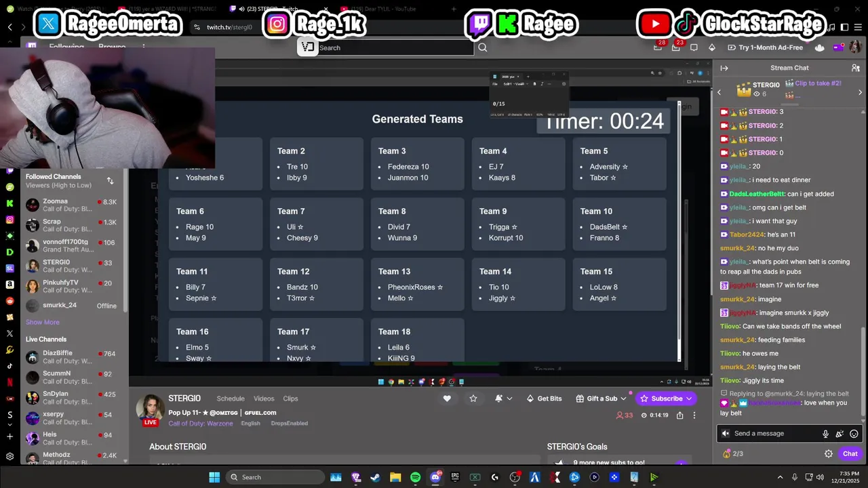Share the stream via share icon
Image resolution: width=868 pixels, height=488 pixels.
pyautogui.click(x=679, y=415)
